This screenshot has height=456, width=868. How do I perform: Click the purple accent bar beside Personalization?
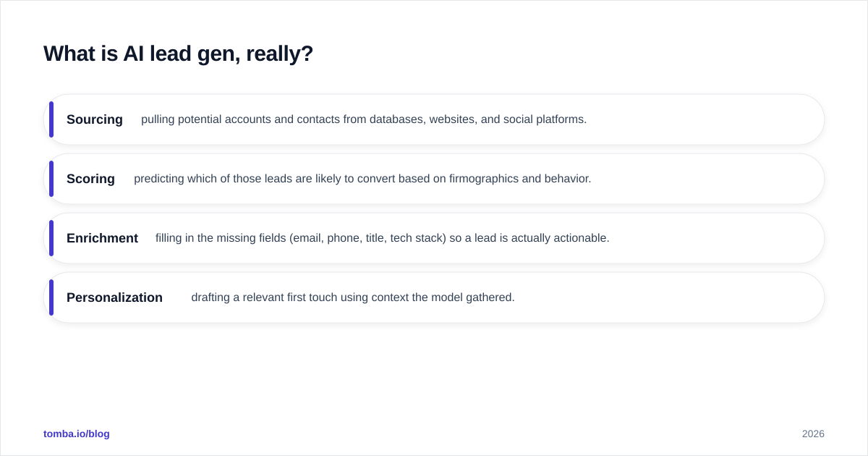click(51, 297)
